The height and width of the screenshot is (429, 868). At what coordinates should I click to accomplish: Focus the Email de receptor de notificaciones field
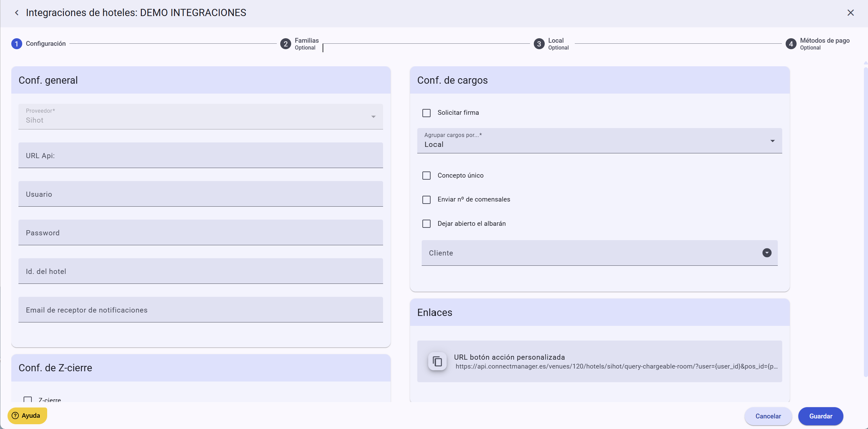pyautogui.click(x=201, y=310)
